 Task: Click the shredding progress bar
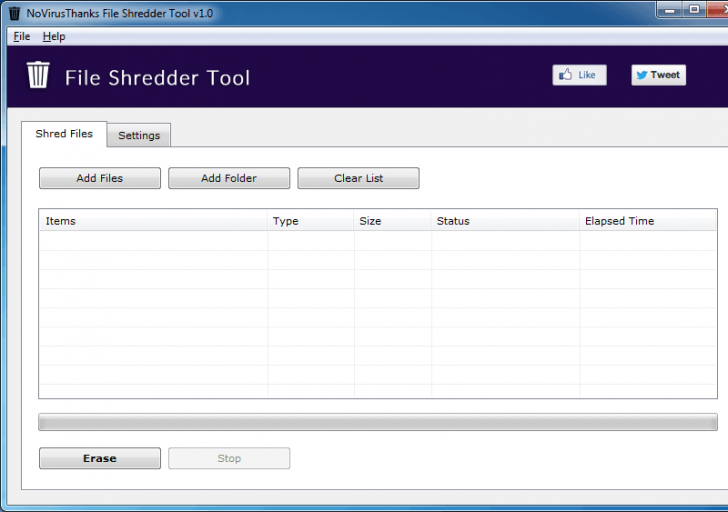coord(378,422)
